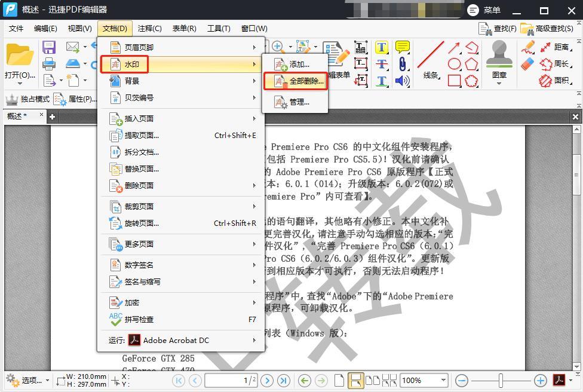Image resolution: width=583 pixels, height=392 pixels.
Task: Select the strikethrough text tool
Action: [382, 64]
